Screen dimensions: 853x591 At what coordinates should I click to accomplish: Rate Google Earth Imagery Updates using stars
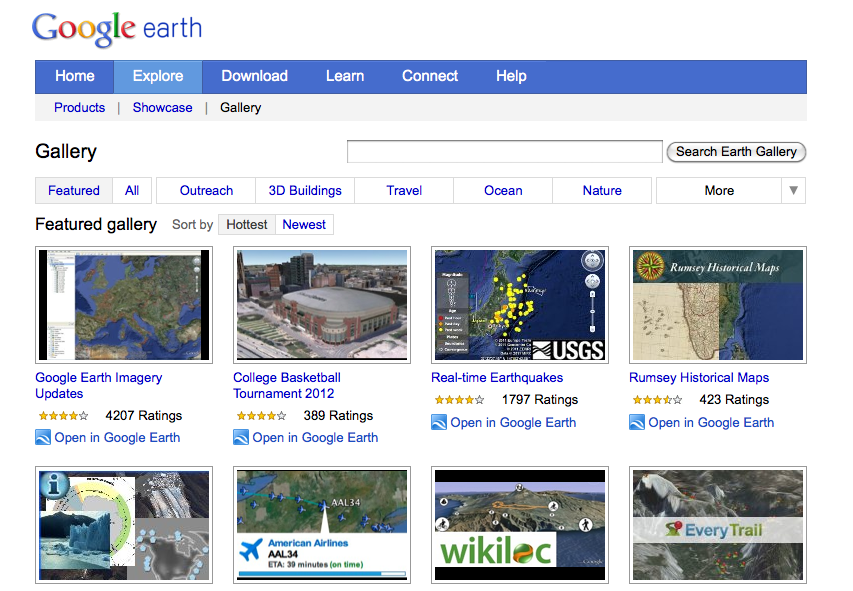point(63,416)
